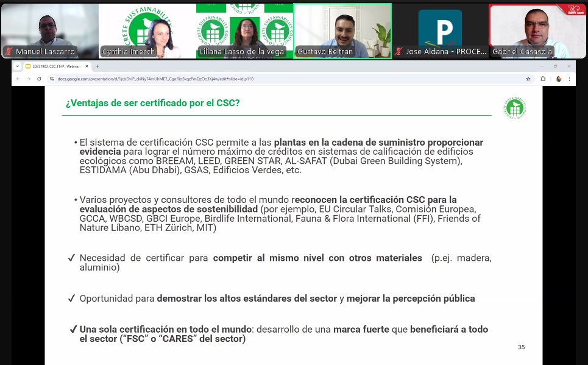Expand the tab search dropdown
588x365 pixels.
(x=17, y=66)
